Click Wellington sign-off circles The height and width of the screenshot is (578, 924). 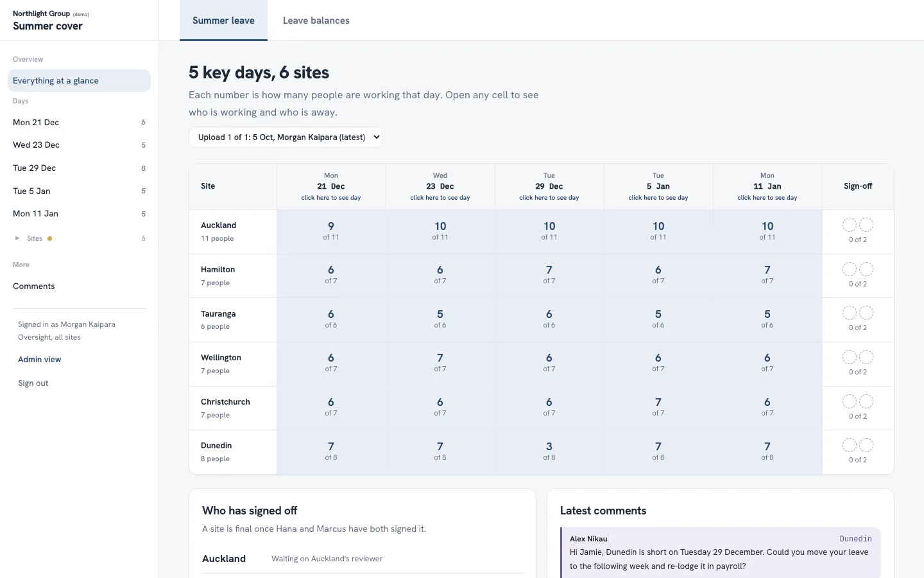point(858,357)
